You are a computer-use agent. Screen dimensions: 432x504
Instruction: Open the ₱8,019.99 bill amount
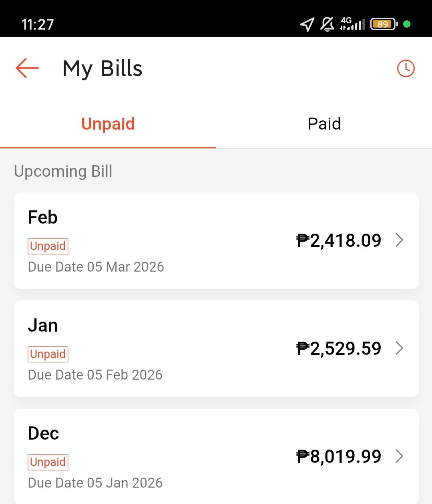pos(339,456)
